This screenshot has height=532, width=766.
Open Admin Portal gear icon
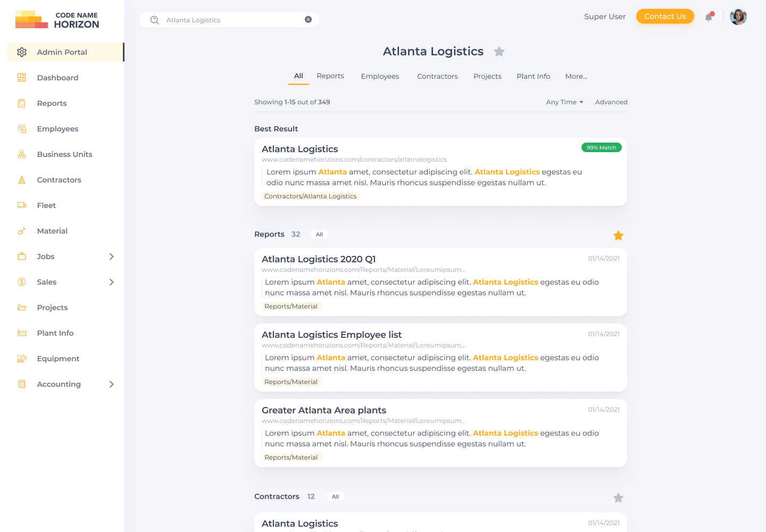tap(22, 52)
